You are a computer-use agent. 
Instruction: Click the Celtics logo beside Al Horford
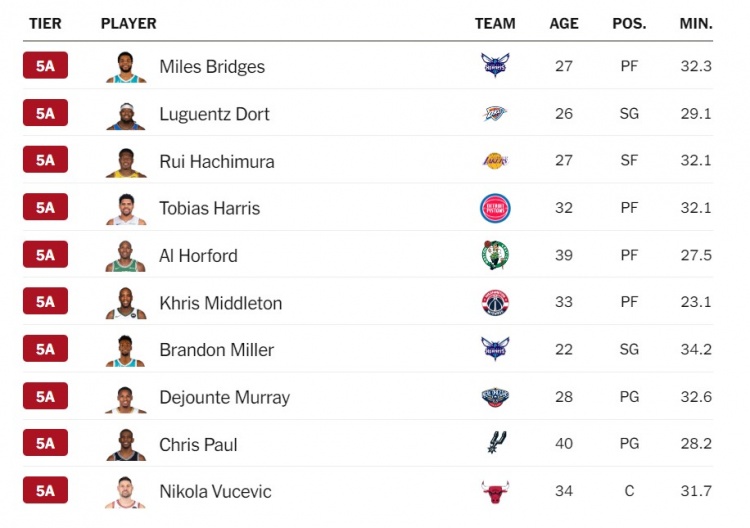pyautogui.click(x=494, y=255)
